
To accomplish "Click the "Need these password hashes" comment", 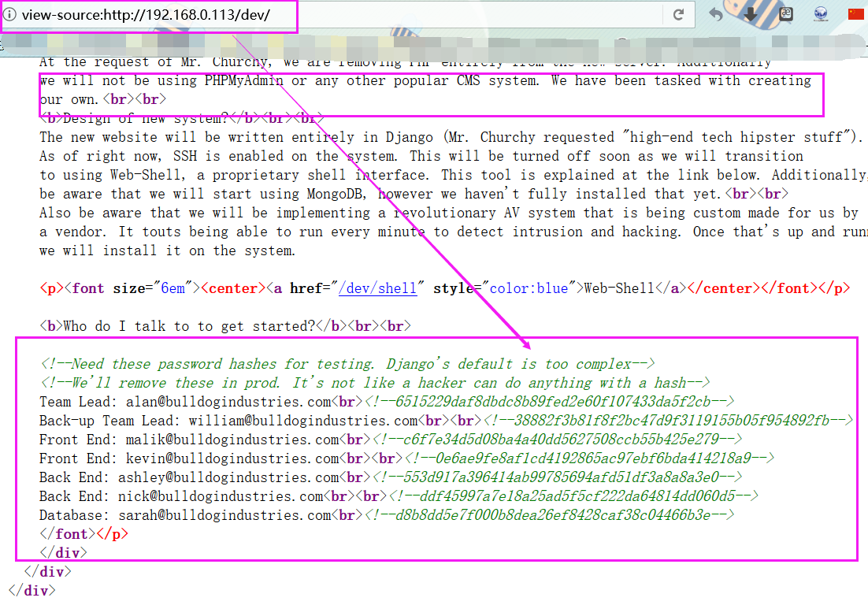I will (x=347, y=364).
